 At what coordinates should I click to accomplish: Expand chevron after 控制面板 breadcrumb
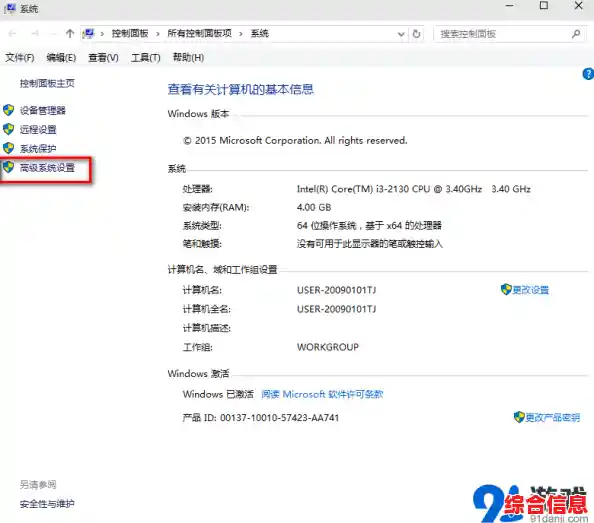tap(158, 34)
